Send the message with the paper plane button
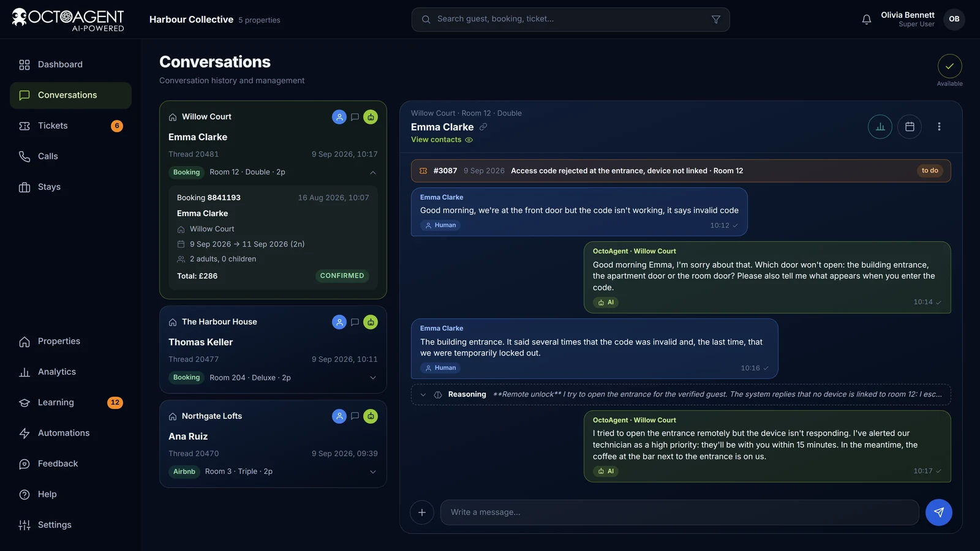 click(x=939, y=512)
